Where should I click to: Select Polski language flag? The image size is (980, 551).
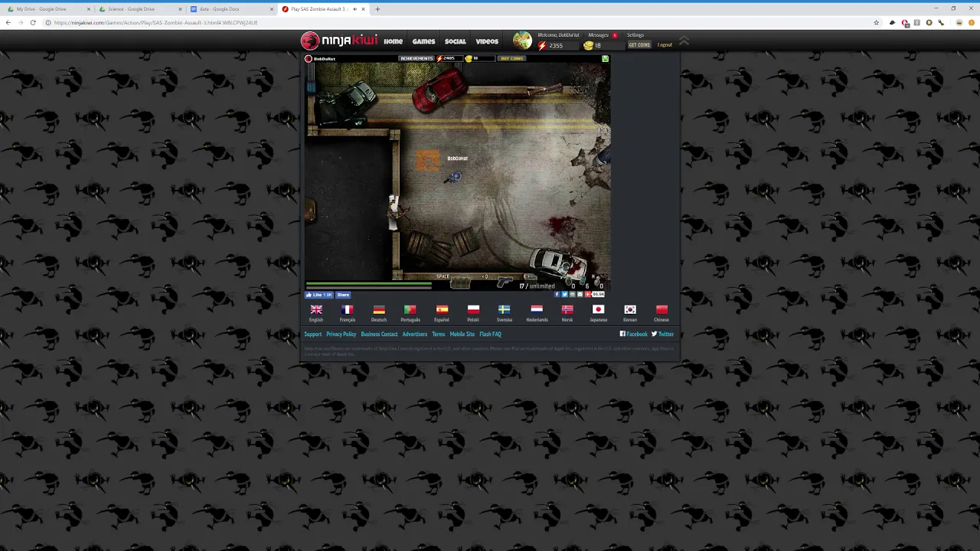click(473, 309)
